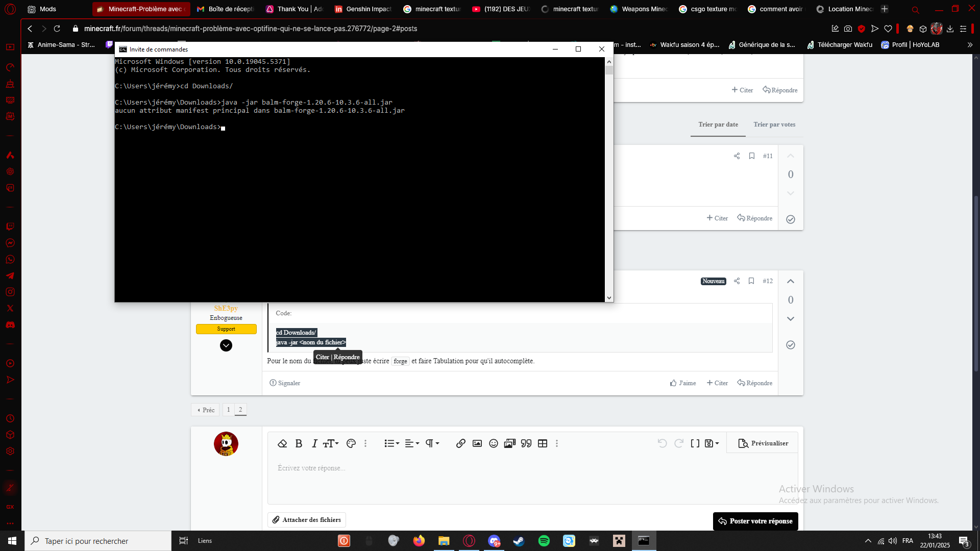Click the Préc previous page link

pyautogui.click(x=206, y=410)
